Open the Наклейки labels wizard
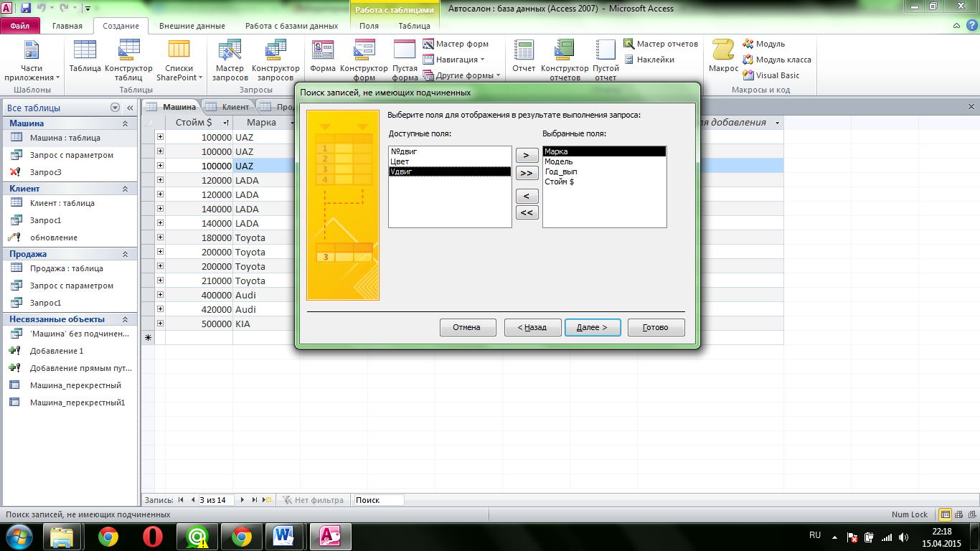The image size is (980, 551). [x=649, y=60]
